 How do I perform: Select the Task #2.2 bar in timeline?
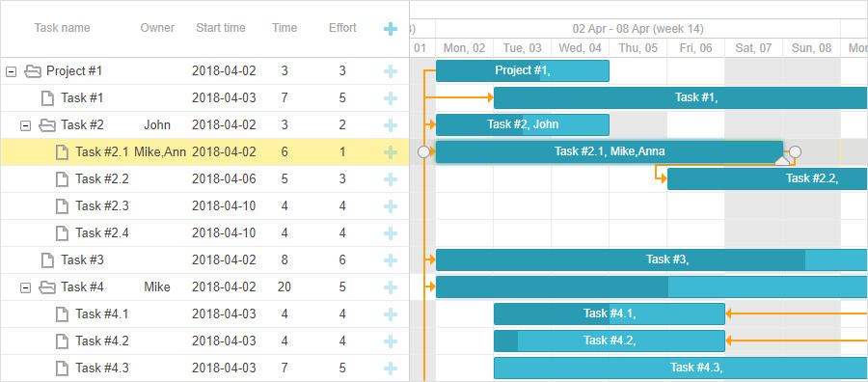point(768,178)
